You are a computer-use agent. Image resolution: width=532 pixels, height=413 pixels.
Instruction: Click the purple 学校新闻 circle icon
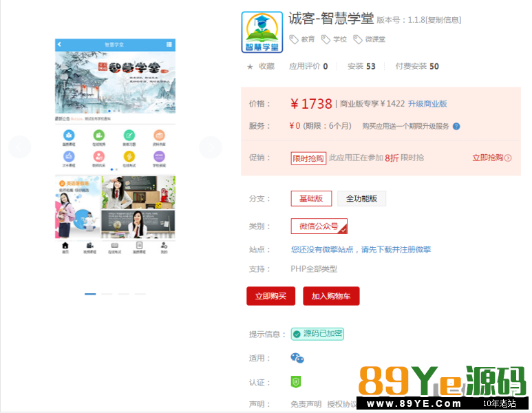pyautogui.click(x=159, y=156)
